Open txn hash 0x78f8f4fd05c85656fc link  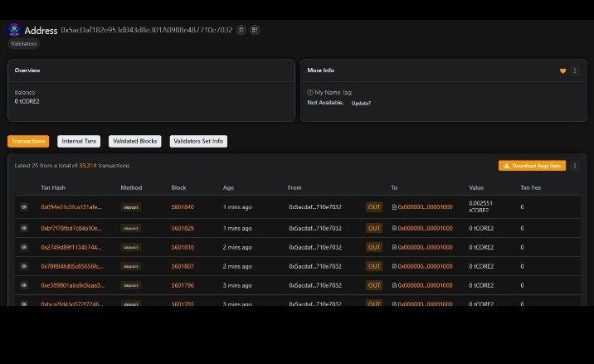tap(72, 266)
